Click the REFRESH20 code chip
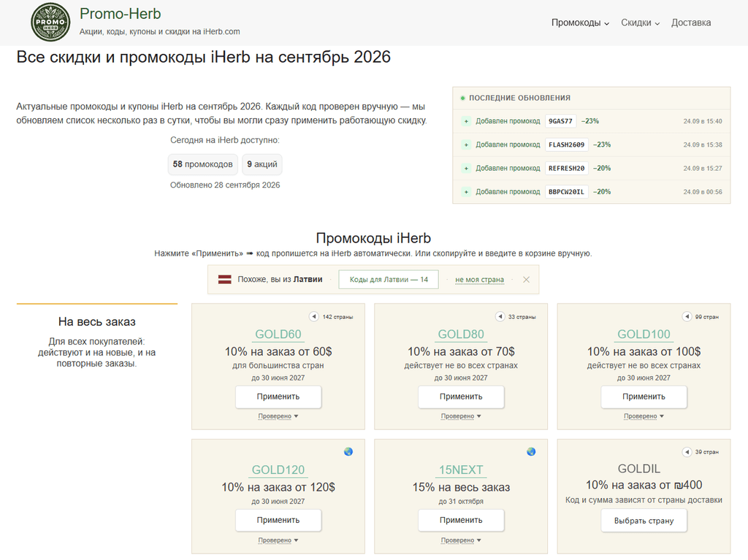Image resolution: width=748 pixels, height=560 pixels. (x=566, y=169)
